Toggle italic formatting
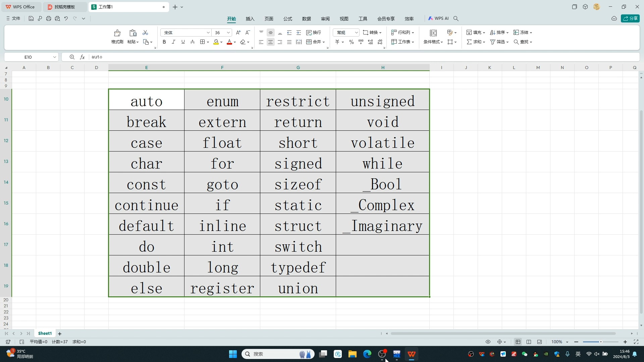 tap(173, 42)
